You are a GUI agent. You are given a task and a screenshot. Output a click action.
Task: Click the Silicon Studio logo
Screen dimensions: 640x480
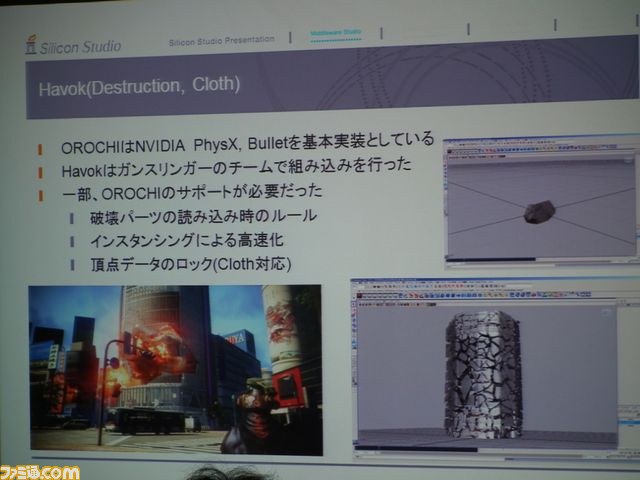click(x=73, y=45)
